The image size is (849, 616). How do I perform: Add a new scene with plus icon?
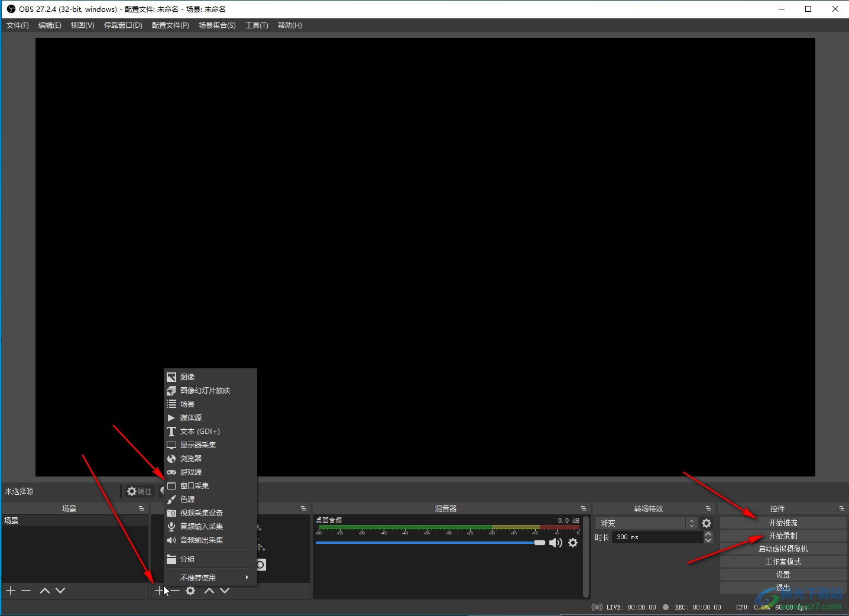tap(11, 591)
